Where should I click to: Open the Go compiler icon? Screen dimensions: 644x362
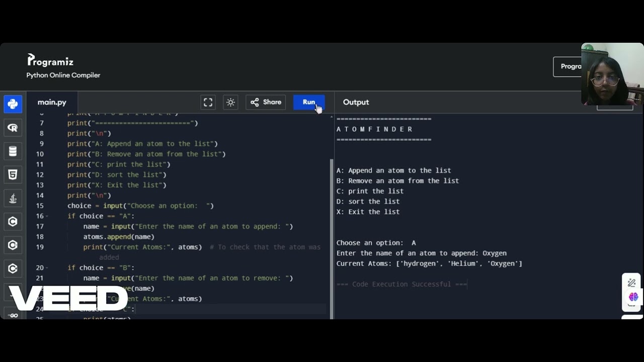[x=13, y=315]
